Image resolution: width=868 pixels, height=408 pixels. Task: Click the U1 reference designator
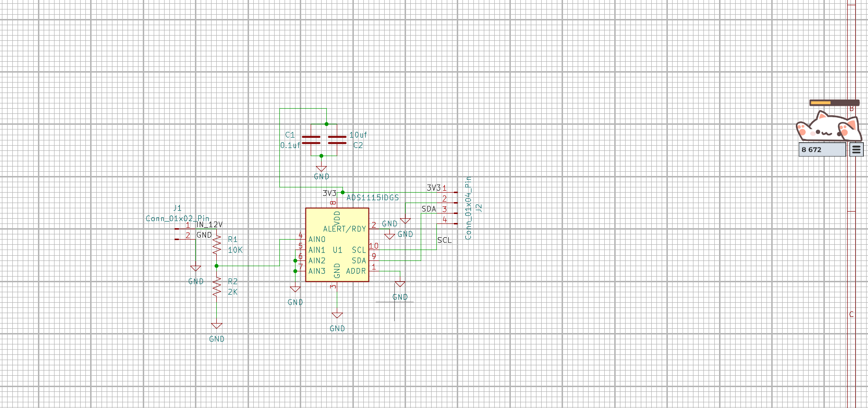337,250
